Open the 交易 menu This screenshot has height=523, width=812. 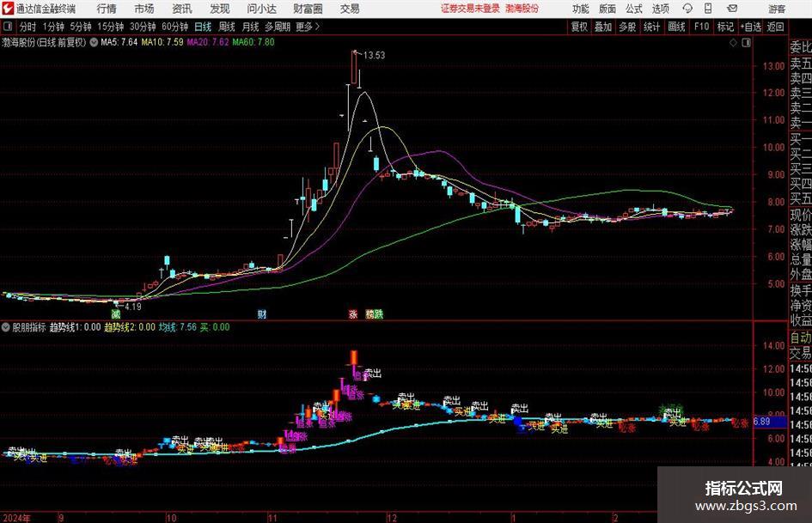click(350, 9)
